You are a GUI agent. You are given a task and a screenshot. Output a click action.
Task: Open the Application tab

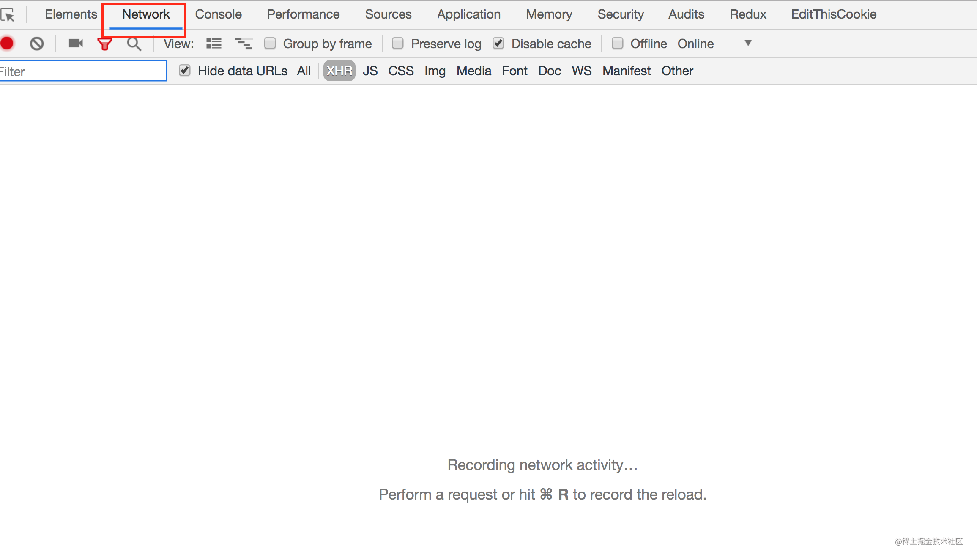click(x=468, y=14)
